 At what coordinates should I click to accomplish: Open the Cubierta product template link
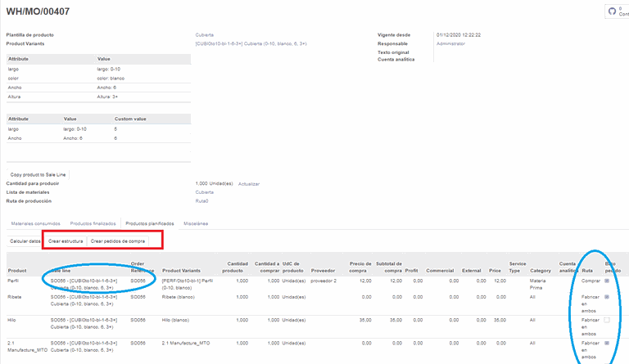205,35
